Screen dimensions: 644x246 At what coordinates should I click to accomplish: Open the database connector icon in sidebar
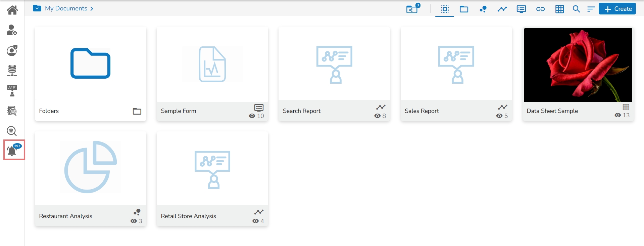[x=12, y=71]
